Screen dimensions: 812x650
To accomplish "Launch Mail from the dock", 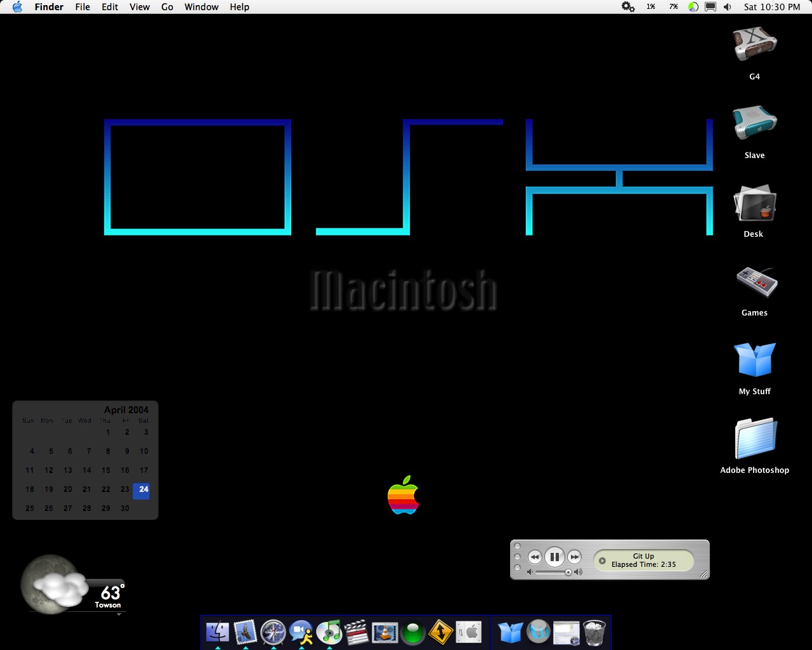I will pos(246,632).
